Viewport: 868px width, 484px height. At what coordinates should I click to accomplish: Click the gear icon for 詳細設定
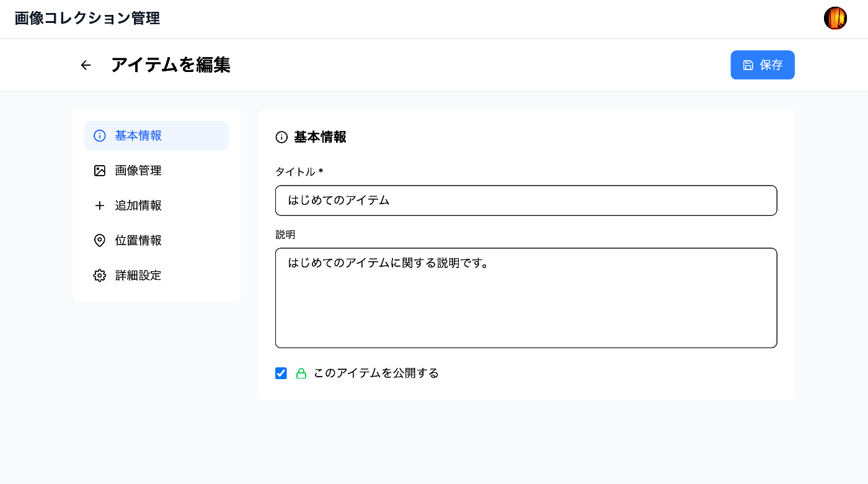[x=100, y=276]
